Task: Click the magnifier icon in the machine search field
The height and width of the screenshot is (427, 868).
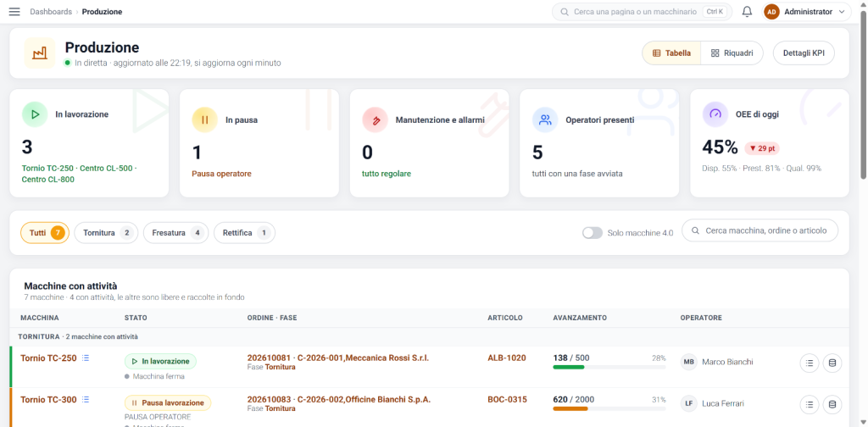Action: pyautogui.click(x=696, y=230)
